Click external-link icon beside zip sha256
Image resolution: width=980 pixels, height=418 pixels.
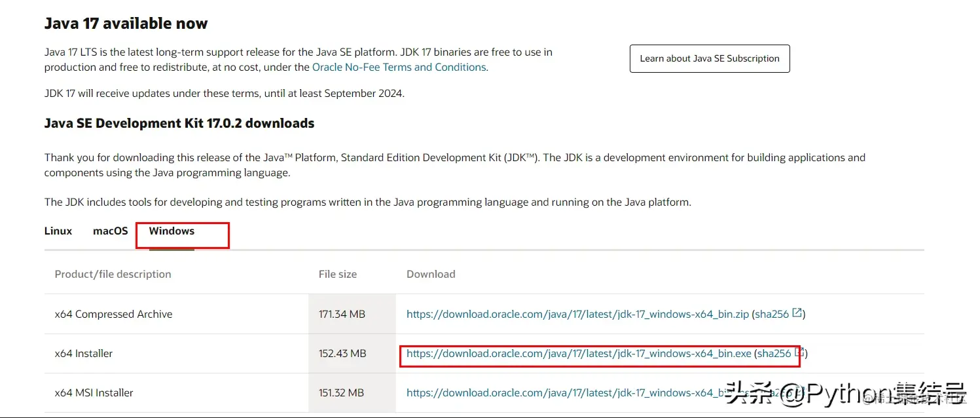click(797, 314)
